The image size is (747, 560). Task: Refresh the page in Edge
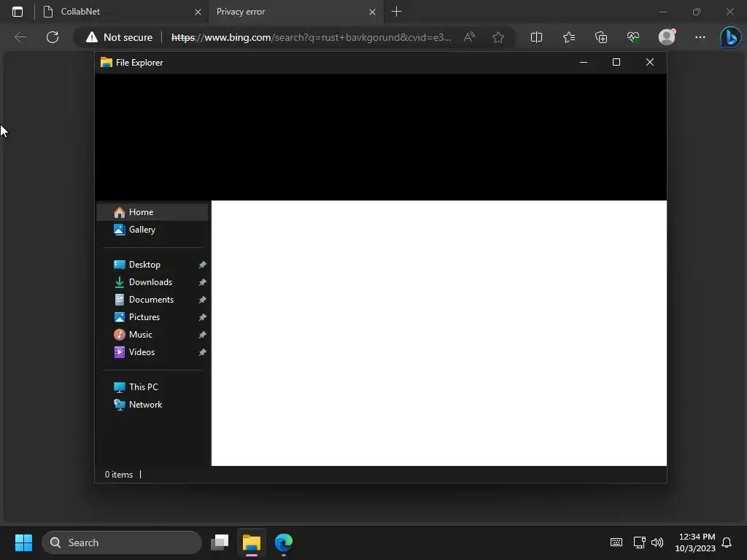(x=53, y=37)
